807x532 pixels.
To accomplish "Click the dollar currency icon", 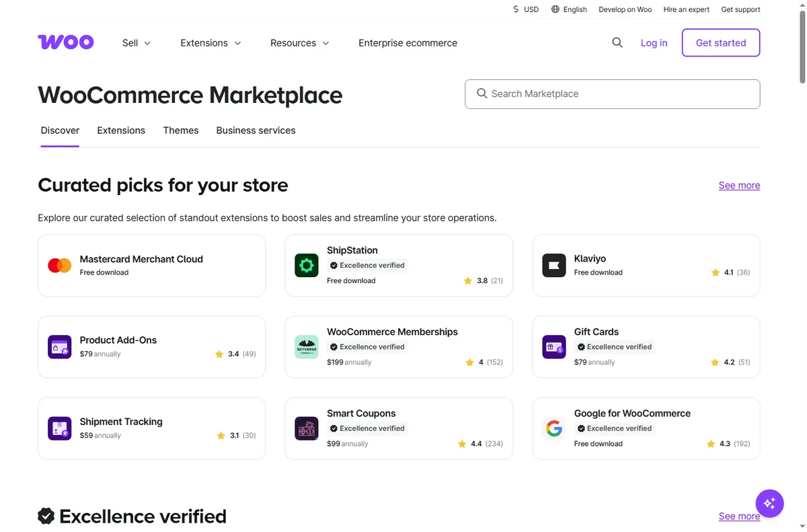I will pos(516,9).
